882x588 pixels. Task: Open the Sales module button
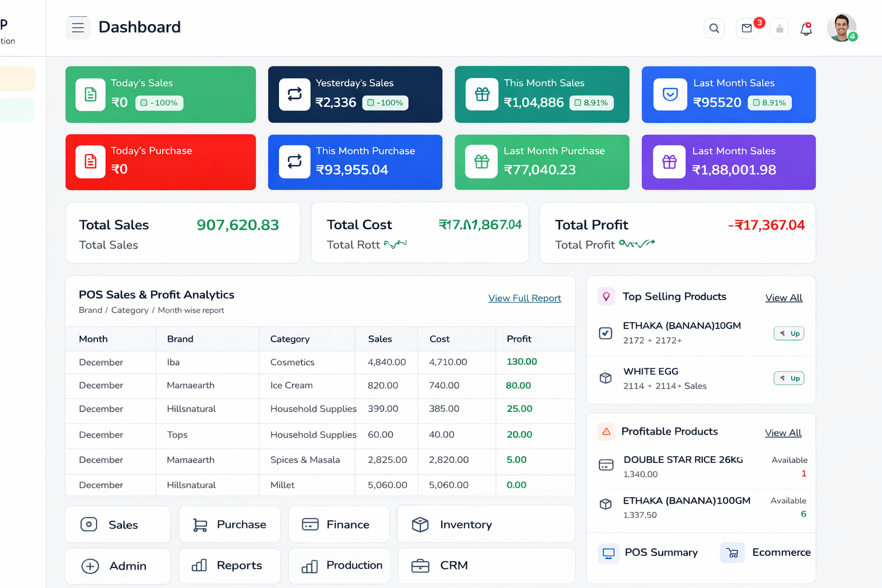point(118,524)
